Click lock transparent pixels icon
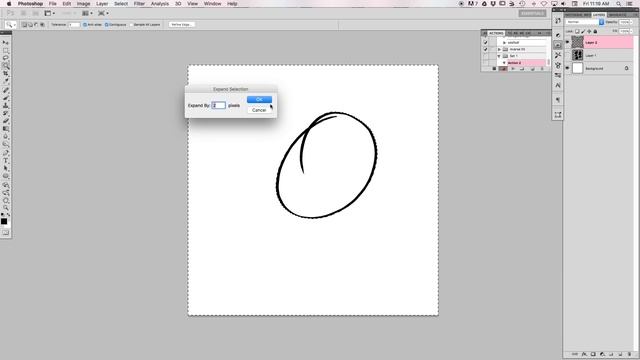The image size is (640, 360). coord(577,31)
